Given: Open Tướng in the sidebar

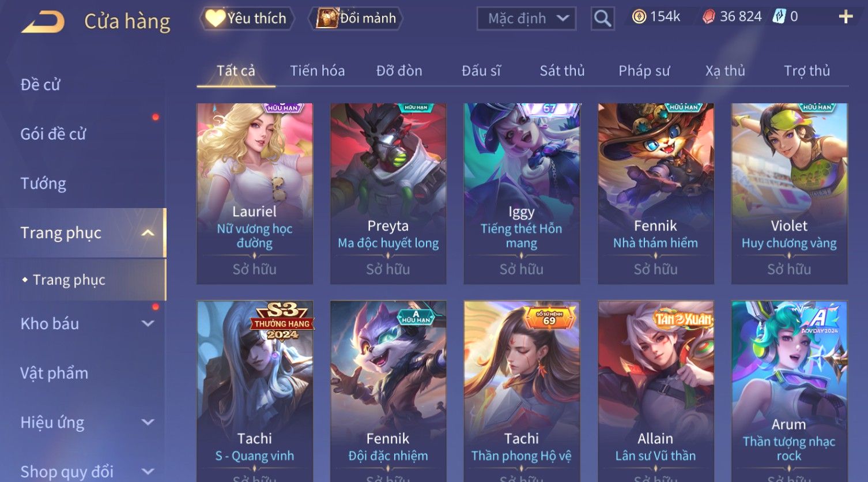Looking at the screenshot, I should (43, 183).
